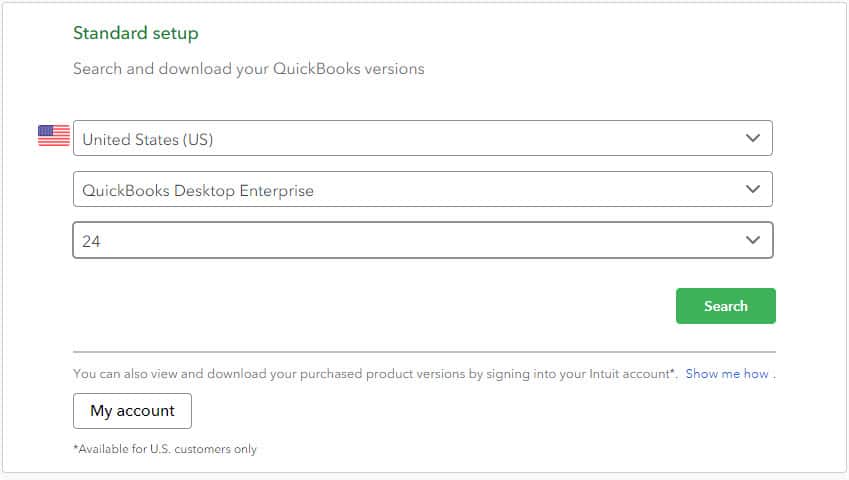Select the United States (US) country field

tap(422, 138)
